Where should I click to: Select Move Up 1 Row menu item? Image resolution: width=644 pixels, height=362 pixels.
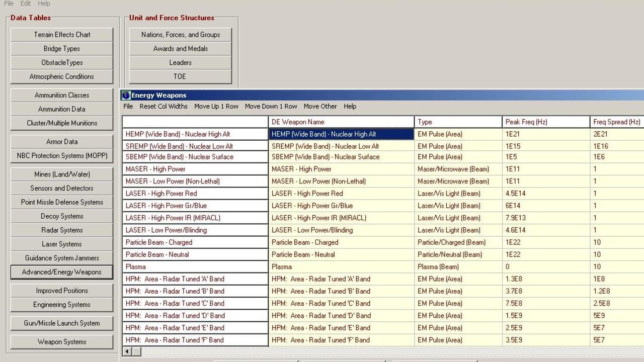pos(216,106)
